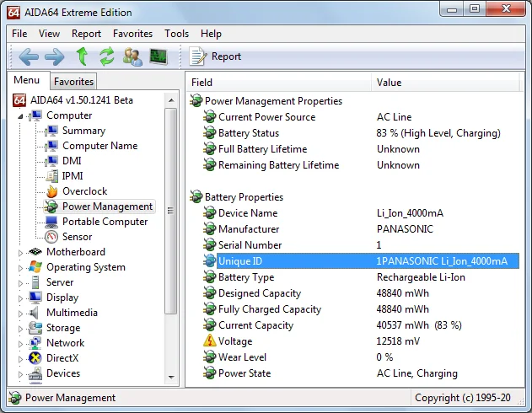Click the Power Management tree icon

tap(51, 206)
